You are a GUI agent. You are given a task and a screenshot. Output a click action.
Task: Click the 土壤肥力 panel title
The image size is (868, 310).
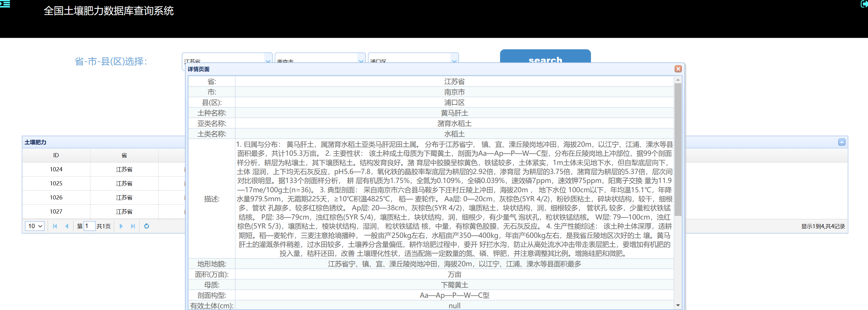(x=35, y=142)
